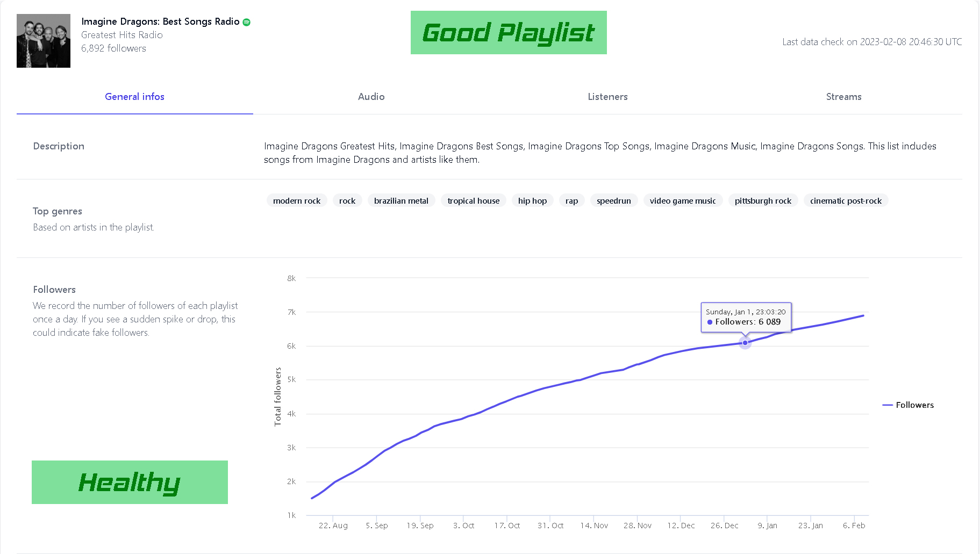Choose the hip hop genre tag
The image size is (980, 554).
coord(532,201)
